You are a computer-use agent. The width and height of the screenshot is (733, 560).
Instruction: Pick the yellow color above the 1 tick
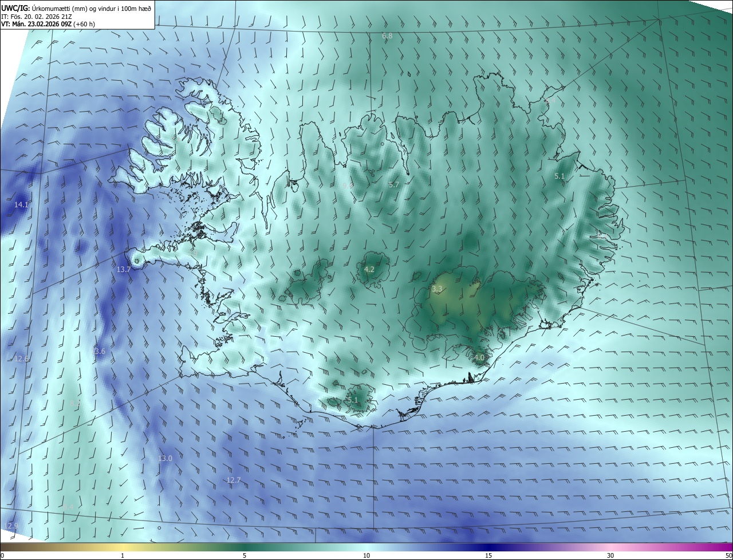coord(123,547)
